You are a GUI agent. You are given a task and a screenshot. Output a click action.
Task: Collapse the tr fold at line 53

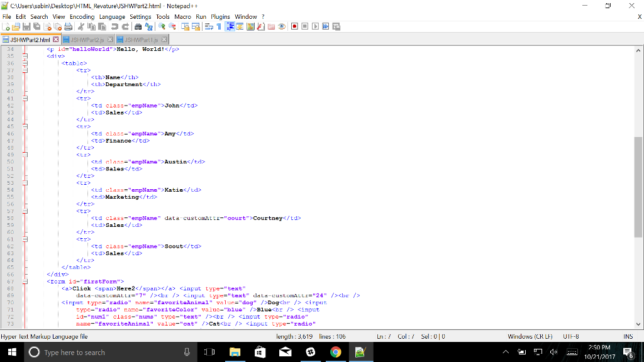pos(25,183)
